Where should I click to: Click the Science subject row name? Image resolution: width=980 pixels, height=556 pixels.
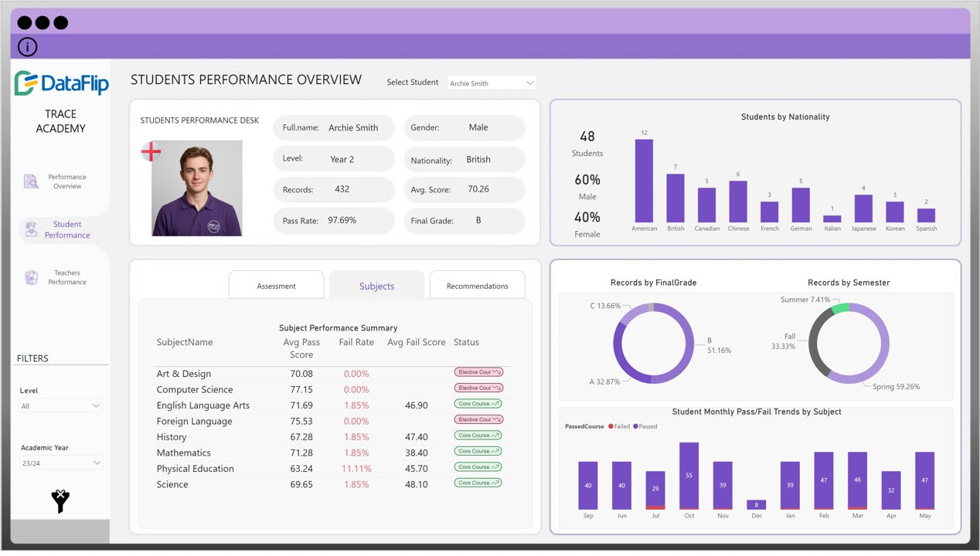coord(172,484)
